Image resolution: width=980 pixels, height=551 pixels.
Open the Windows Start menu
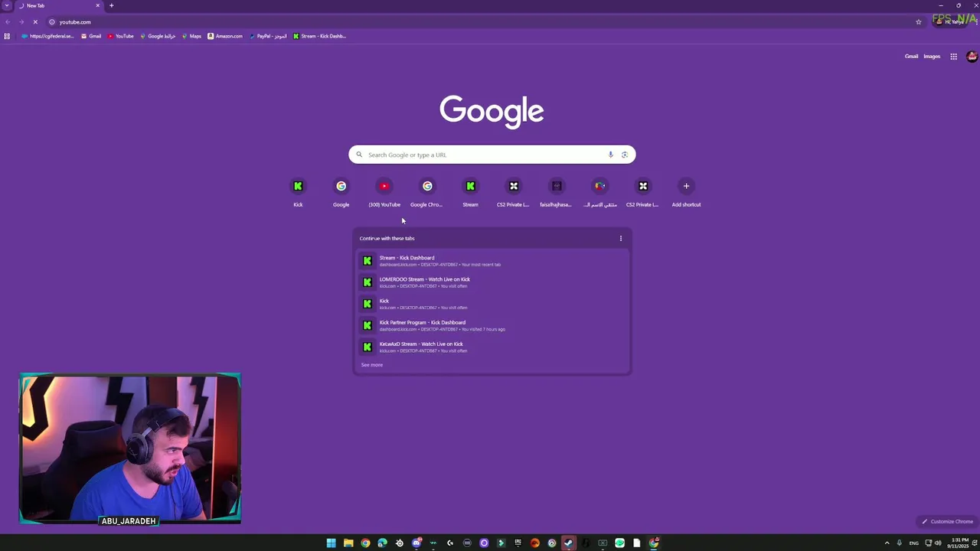(x=331, y=543)
